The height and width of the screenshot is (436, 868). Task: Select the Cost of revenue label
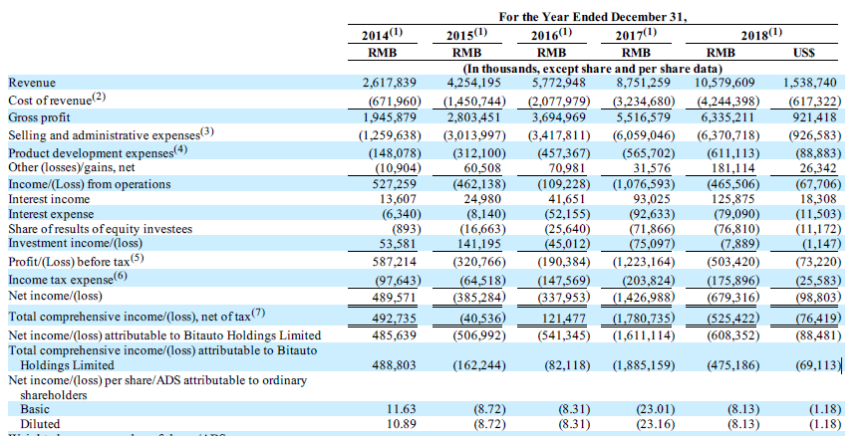[59, 101]
